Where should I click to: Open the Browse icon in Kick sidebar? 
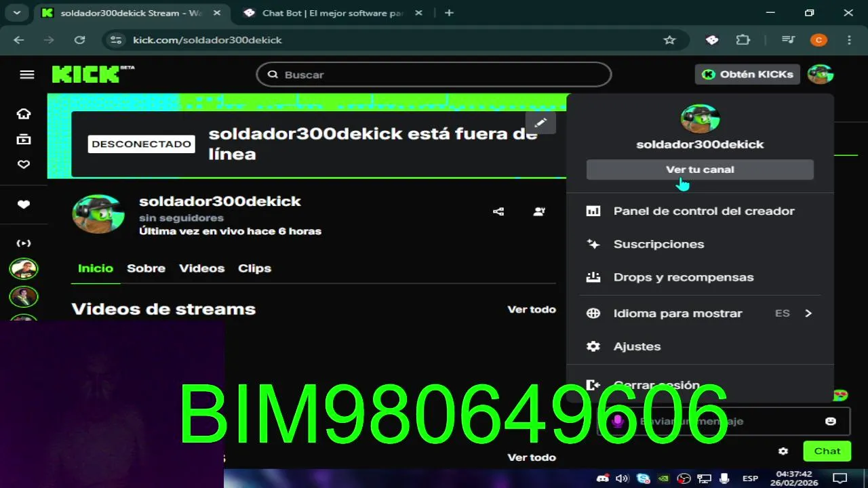[x=24, y=139]
